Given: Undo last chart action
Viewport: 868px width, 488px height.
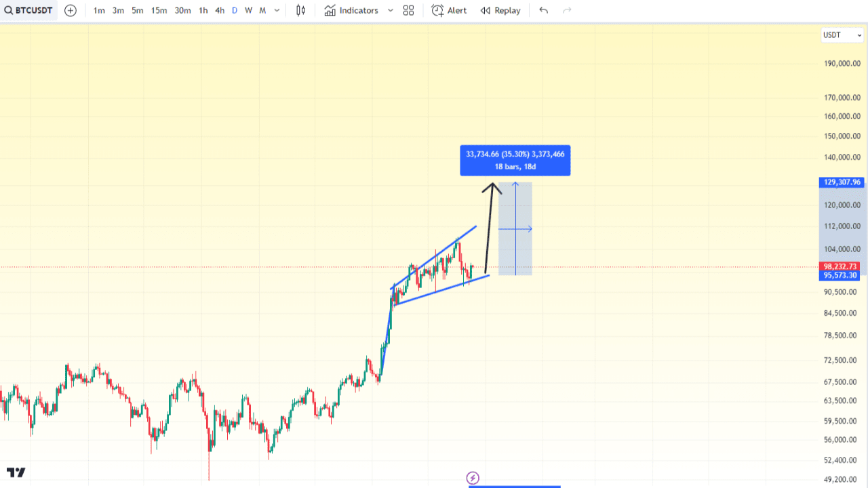Looking at the screenshot, I should click(x=543, y=10).
